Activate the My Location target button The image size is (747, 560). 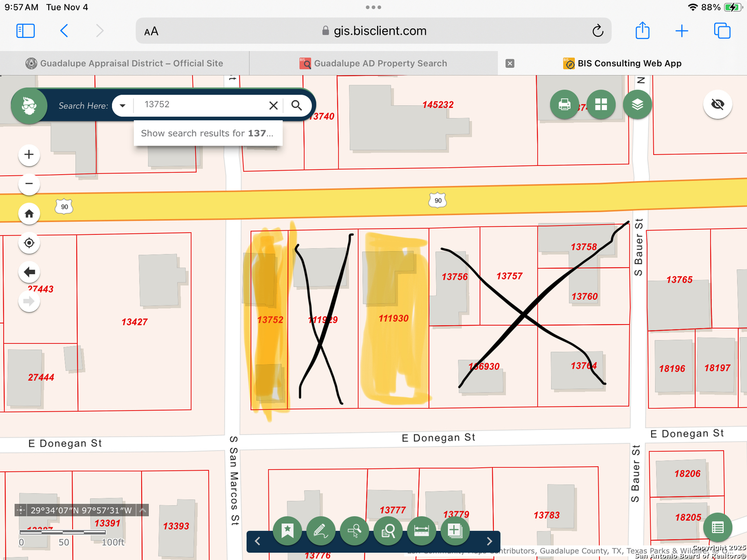point(29,243)
